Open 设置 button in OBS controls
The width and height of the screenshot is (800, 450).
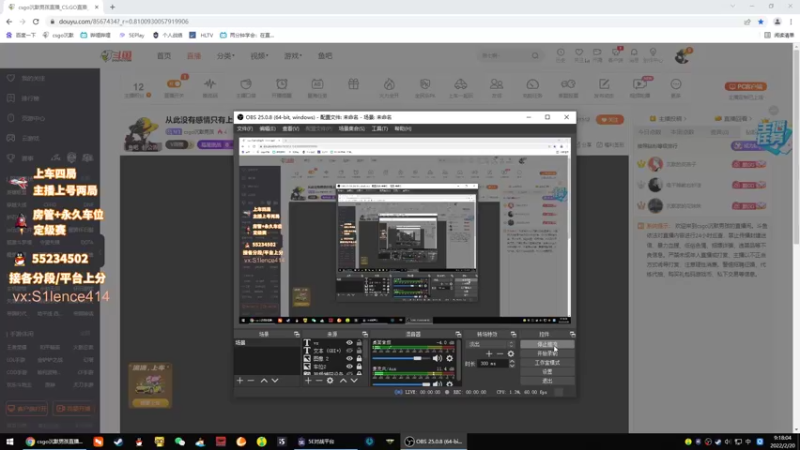(547, 372)
